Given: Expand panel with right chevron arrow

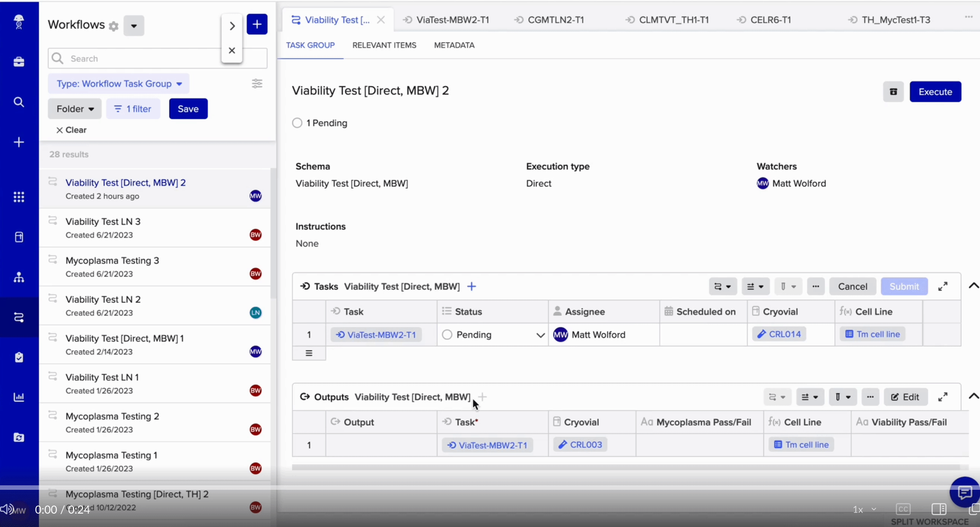Looking at the screenshot, I should pos(232,26).
